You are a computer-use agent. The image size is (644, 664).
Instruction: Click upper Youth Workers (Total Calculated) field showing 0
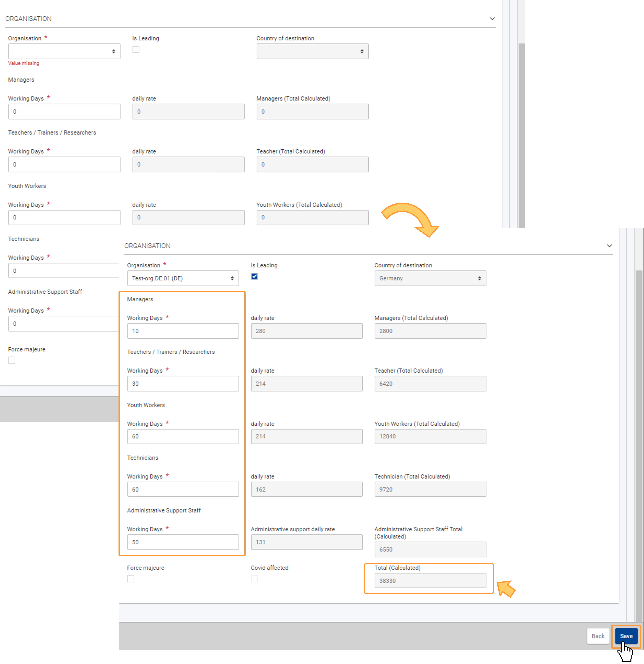[313, 217]
